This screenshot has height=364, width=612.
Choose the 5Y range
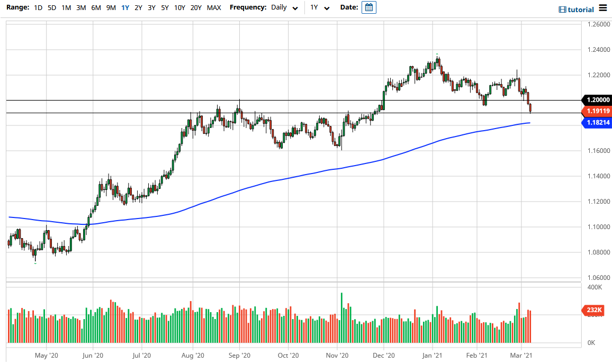165,8
